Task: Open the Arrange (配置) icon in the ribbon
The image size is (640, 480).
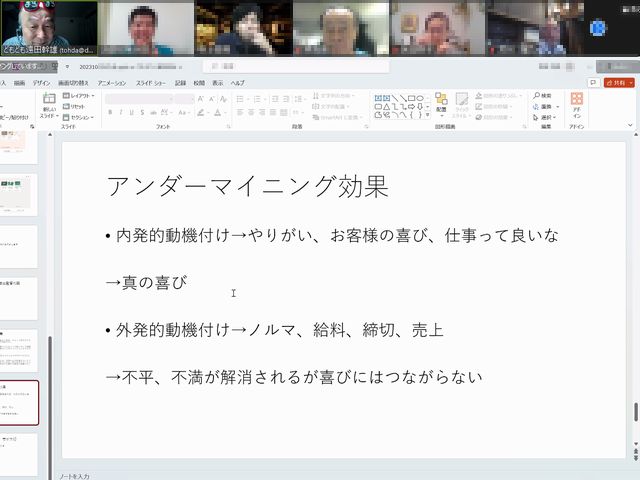Action: 440,104
